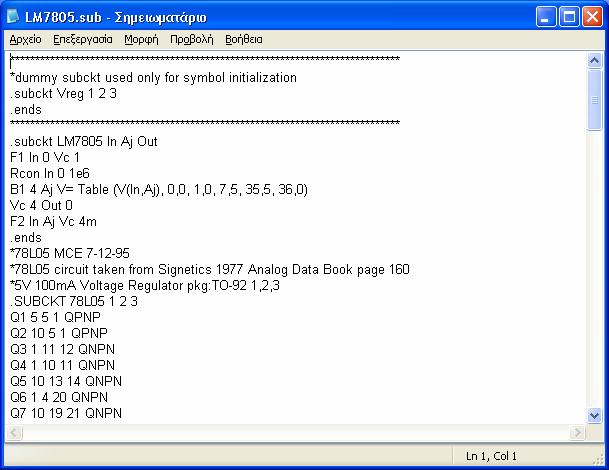
Task: Click the window corner size grip
Action: [x=599, y=459]
